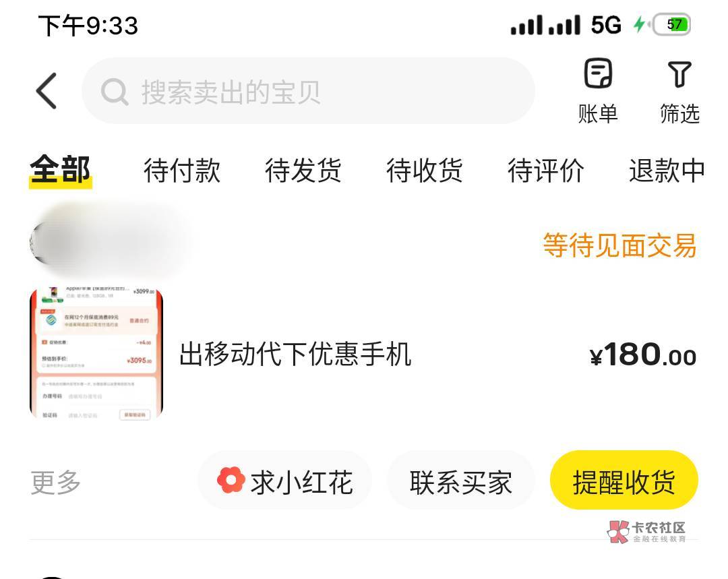728x579 pixels.
Task: Tap the battery indicator in status bar
Action: coord(672,25)
